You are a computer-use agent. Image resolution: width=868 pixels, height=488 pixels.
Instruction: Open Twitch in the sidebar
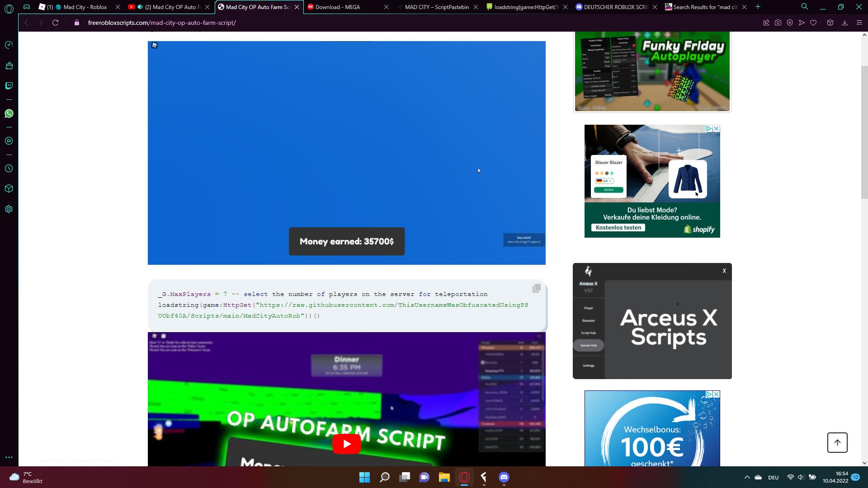pos(9,86)
